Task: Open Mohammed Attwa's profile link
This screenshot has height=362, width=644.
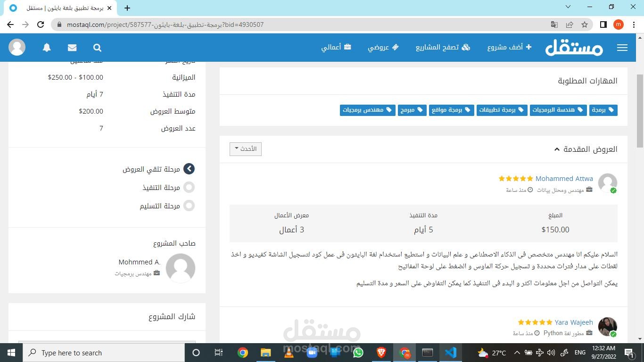Action: coord(564,179)
